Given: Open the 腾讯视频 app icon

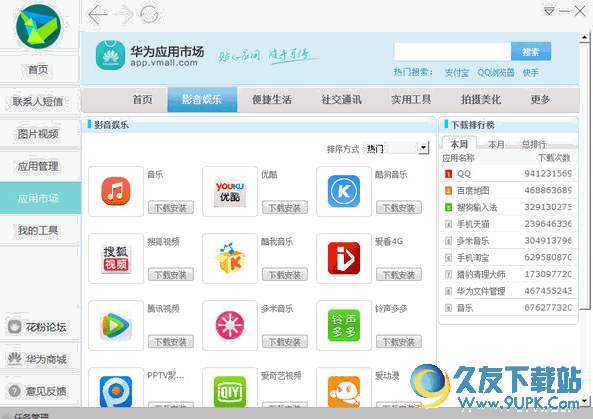Looking at the screenshot, I should click(116, 326).
